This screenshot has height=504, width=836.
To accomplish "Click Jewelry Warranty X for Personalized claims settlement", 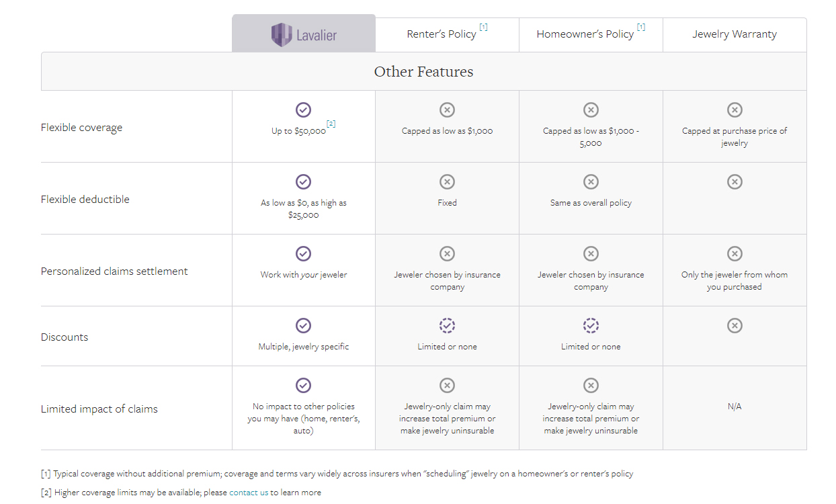I will click(735, 253).
